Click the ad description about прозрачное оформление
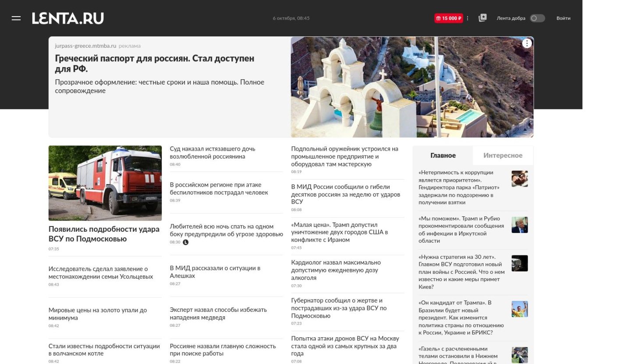631x364 pixels. click(160, 86)
